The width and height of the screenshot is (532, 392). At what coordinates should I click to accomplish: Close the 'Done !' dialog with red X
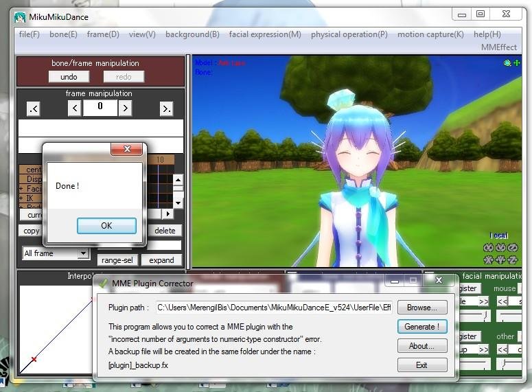pyautogui.click(x=127, y=149)
